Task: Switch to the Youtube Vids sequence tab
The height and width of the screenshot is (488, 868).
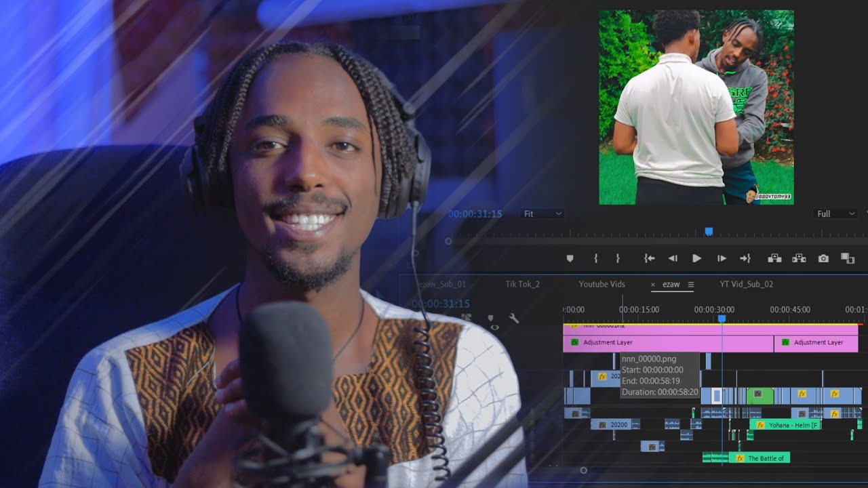Action: click(x=602, y=284)
